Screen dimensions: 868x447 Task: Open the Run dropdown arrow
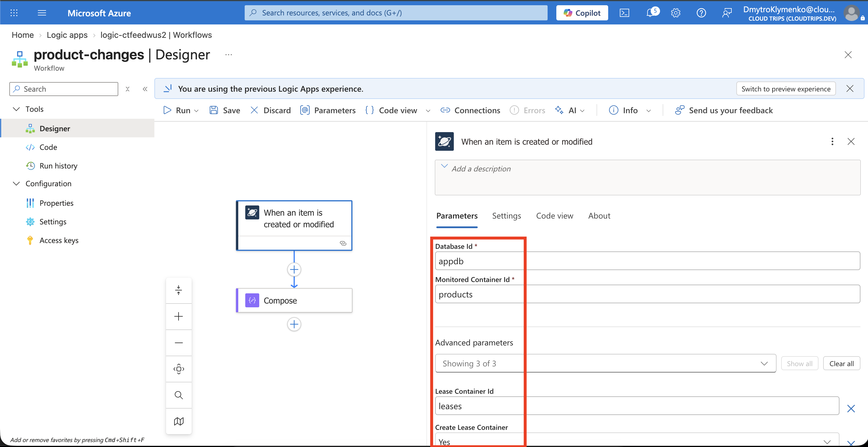click(x=196, y=111)
